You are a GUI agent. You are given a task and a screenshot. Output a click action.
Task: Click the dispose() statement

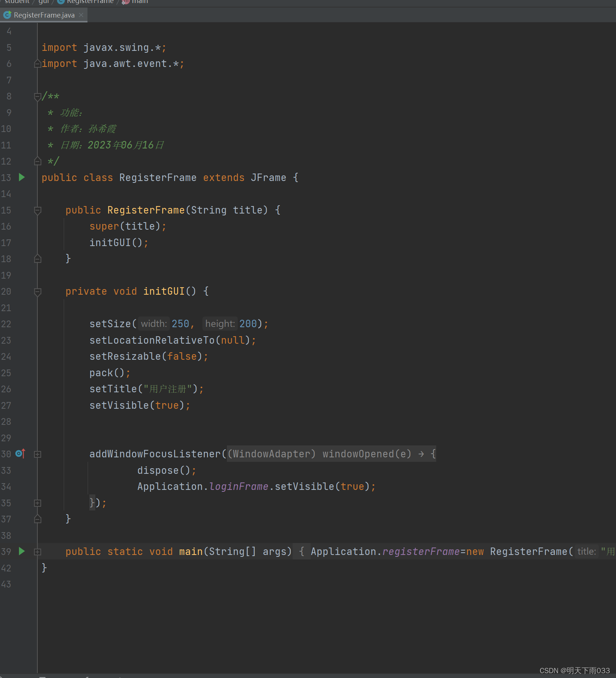point(167,470)
